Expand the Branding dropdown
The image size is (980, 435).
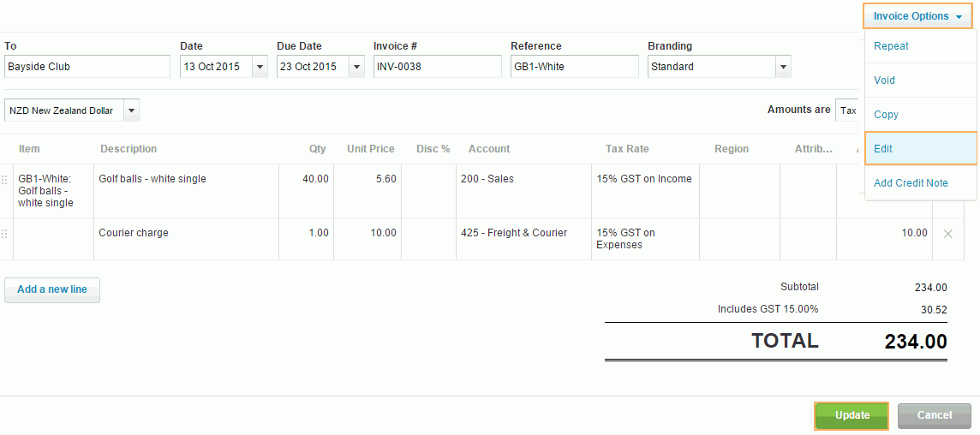(782, 67)
